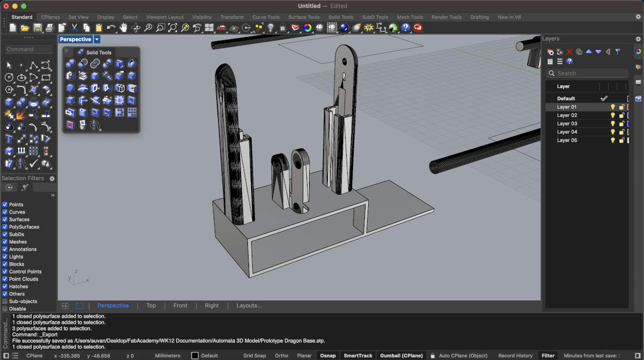The image size is (644, 360).
Task: Click the Layers filter funnel icon
Action: (618, 52)
